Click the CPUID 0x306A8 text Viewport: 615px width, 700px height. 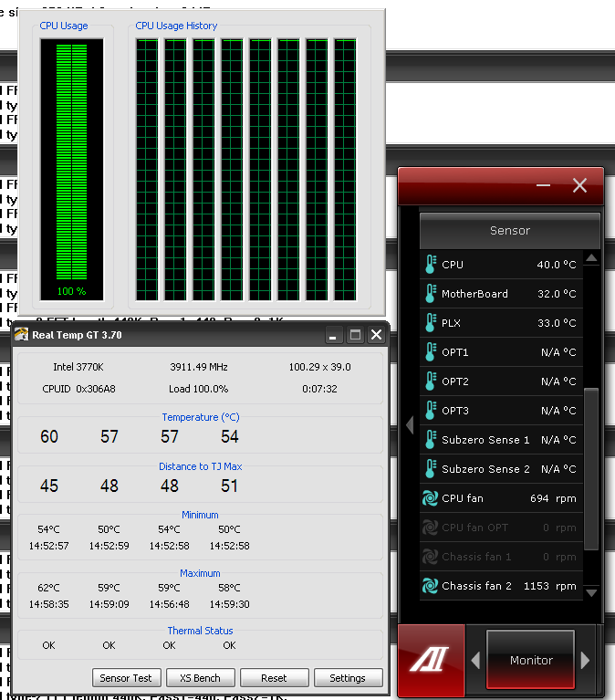[79, 389]
